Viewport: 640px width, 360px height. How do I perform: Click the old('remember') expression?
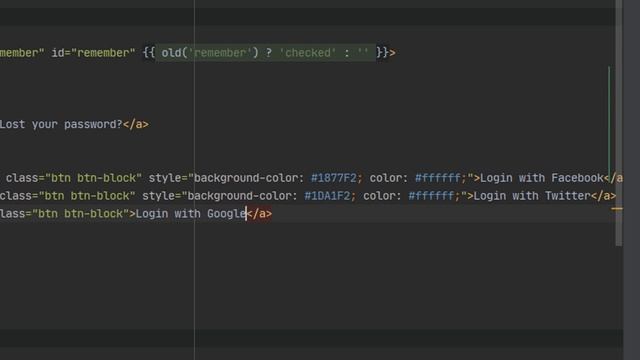tap(210, 53)
